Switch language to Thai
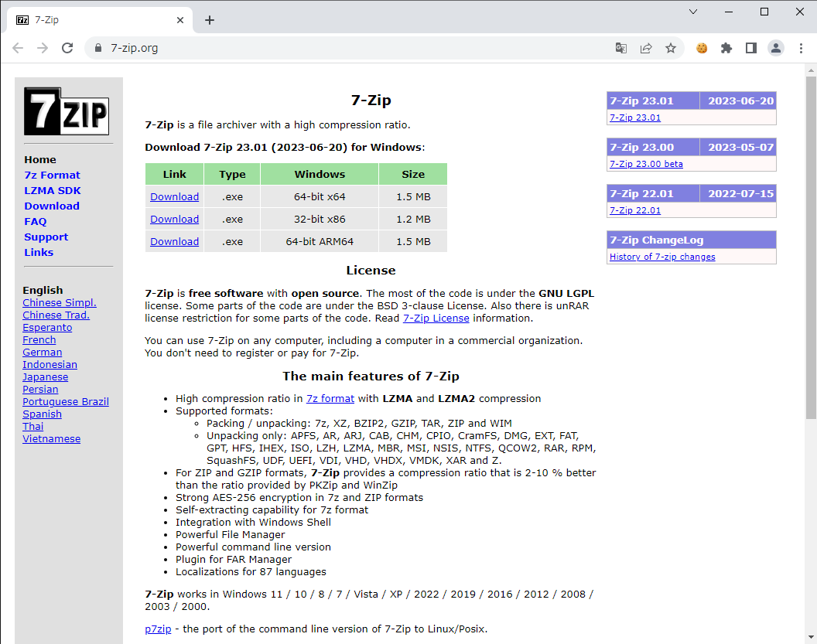The width and height of the screenshot is (817, 644). pyautogui.click(x=32, y=427)
